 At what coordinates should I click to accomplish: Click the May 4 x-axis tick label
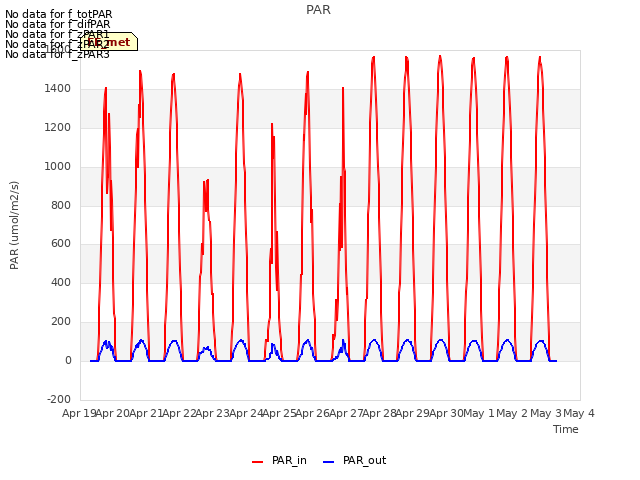pyautogui.click(x=579, y=413)
